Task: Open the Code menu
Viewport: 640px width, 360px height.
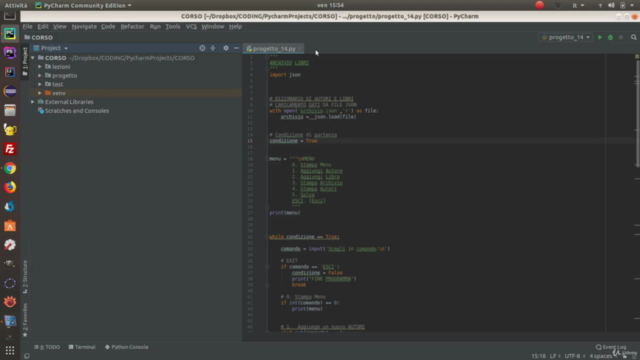Action: coord(108,27)
